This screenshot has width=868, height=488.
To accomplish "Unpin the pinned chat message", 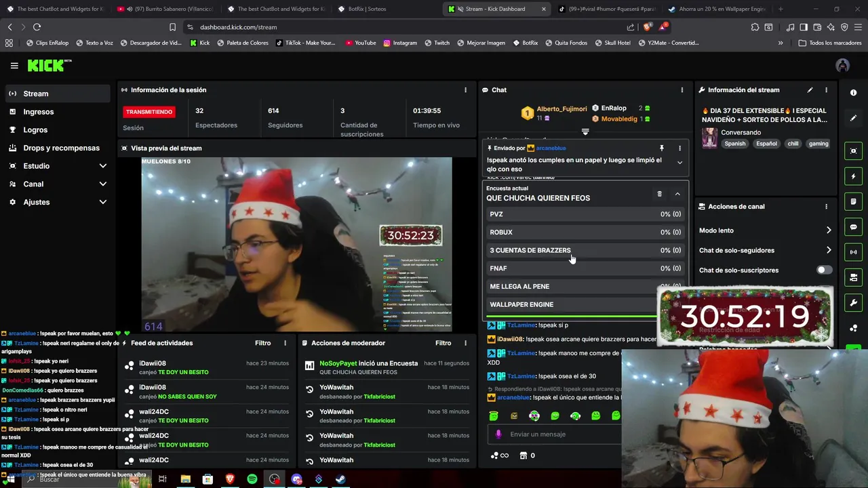I will tap(662, 148).
